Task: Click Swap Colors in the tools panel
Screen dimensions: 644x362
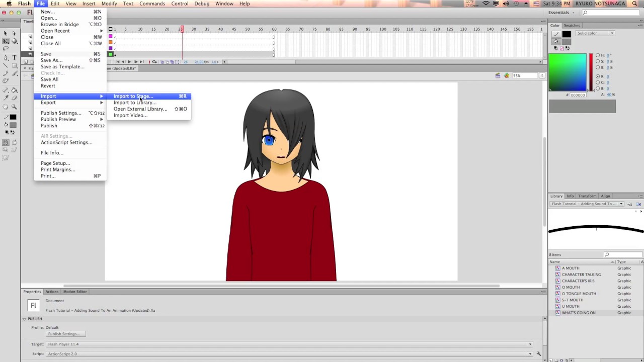Action: point(13,132)
